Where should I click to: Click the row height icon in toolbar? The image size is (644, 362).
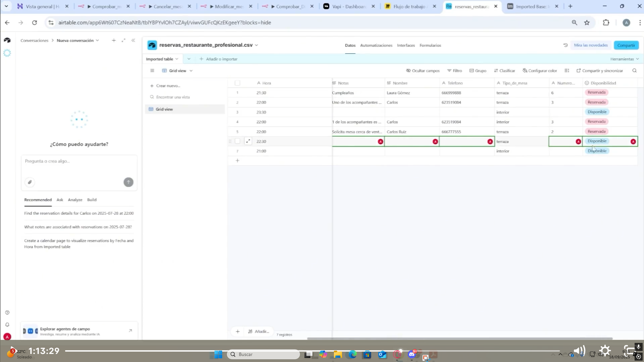point(567,71)
